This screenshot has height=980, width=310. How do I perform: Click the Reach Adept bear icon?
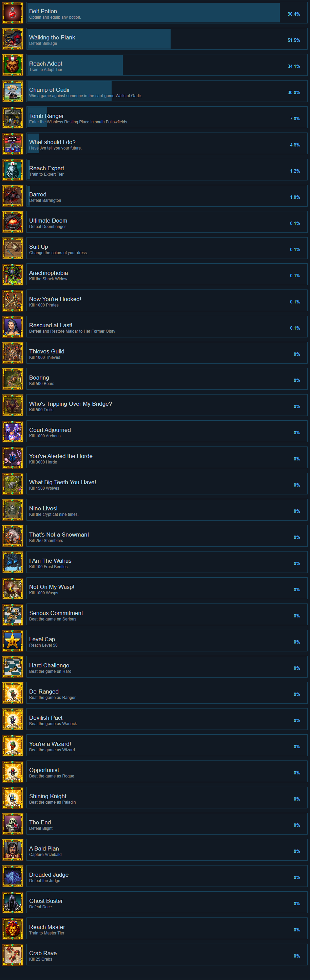(13, 65)
